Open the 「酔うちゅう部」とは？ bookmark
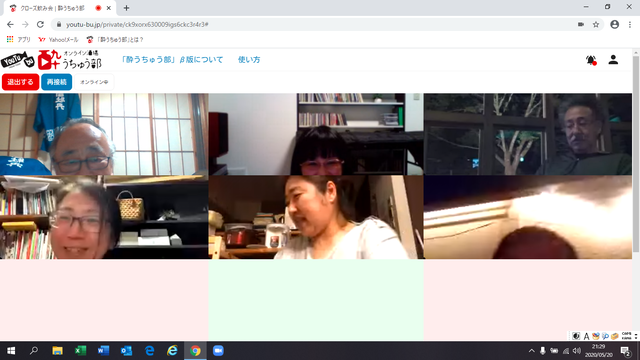 coord(115,40)
